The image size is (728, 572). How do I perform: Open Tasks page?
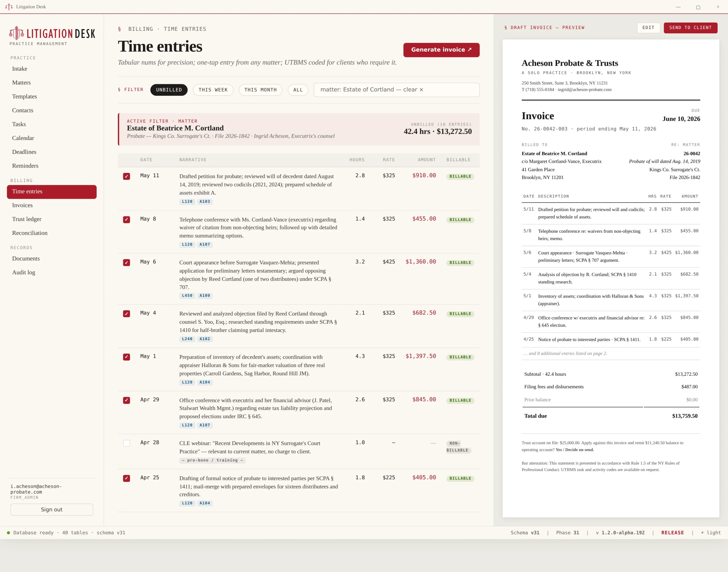click(51, 124)
